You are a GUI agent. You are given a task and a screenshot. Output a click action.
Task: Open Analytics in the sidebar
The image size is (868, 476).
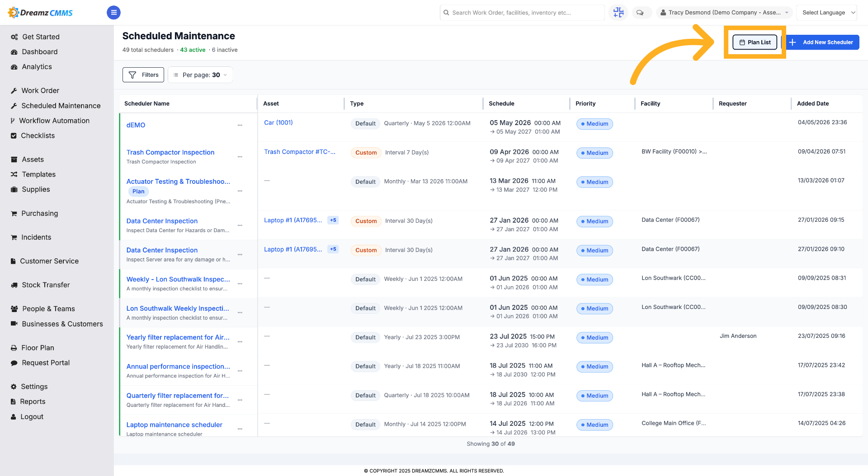(x=37, y=67)
